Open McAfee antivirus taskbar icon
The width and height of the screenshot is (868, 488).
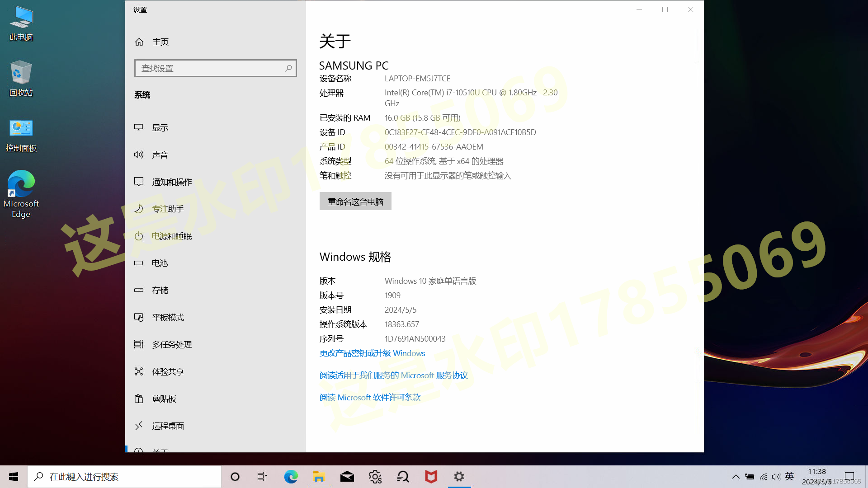430,476
